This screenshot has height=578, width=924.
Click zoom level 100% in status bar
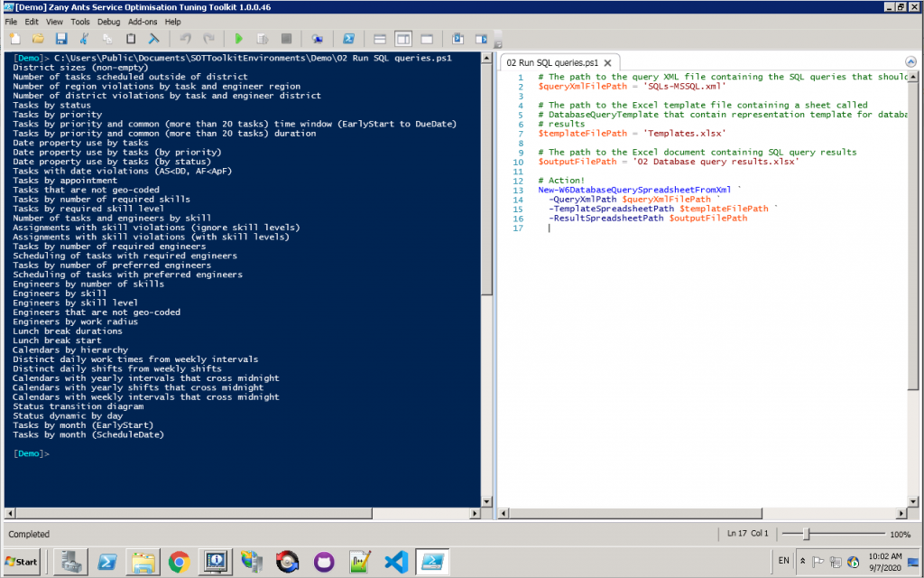(900, 535)
